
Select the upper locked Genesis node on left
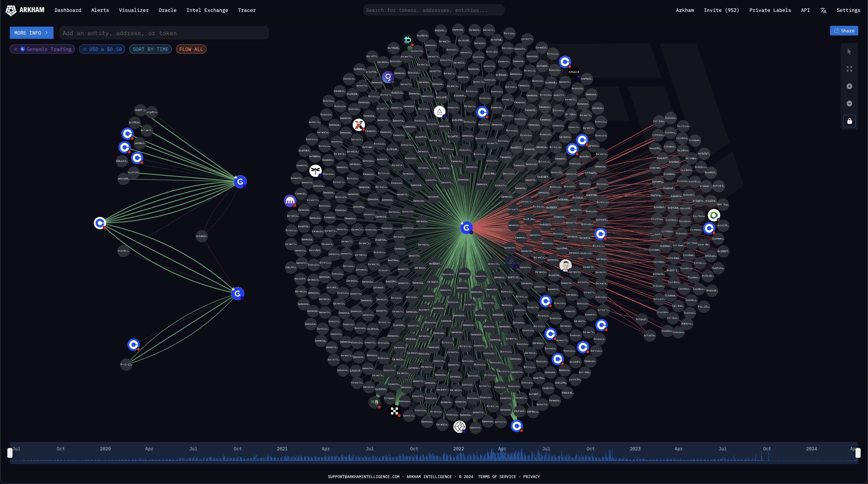click(x=240, y=182)
